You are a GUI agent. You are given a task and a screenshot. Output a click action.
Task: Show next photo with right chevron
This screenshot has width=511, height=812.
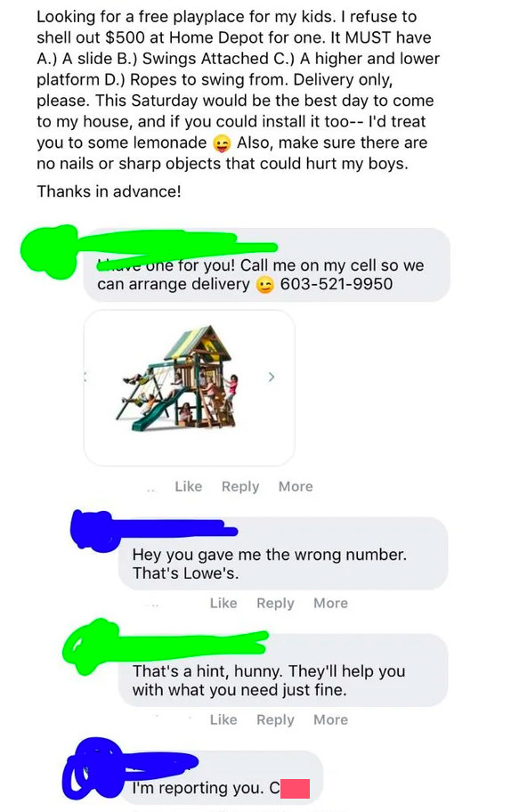click(272, 377)
